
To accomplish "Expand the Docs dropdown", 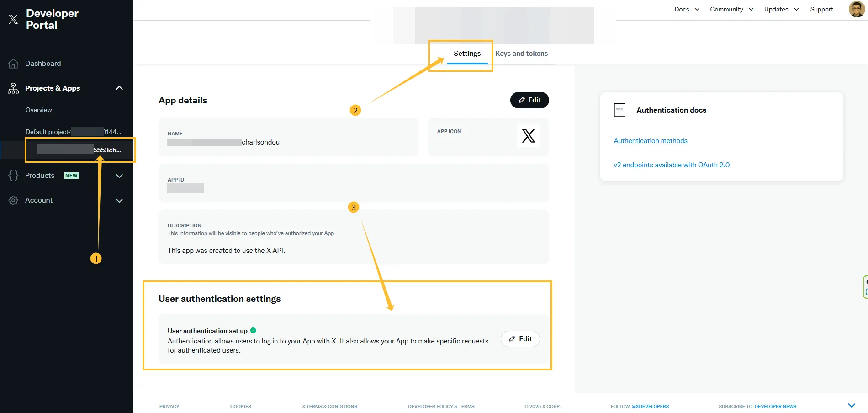I will click(687, 9).
